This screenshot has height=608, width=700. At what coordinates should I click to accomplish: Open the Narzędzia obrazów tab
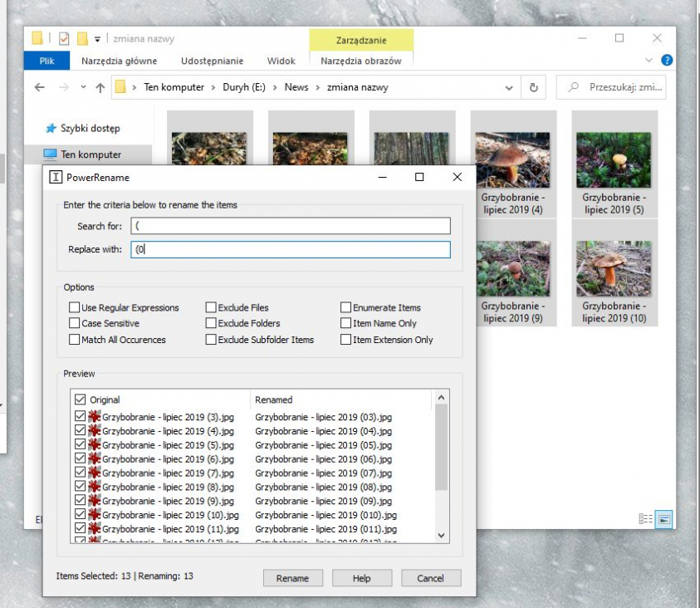point(361,60)
